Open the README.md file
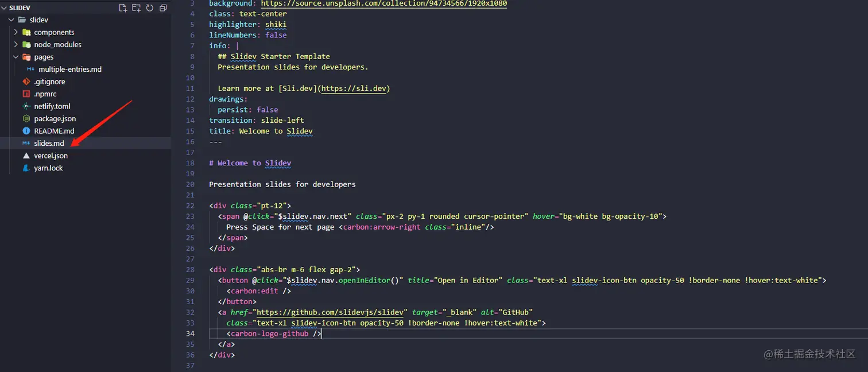Image resolution: width=868 pixels, height=372 pixels. (54, 131)
